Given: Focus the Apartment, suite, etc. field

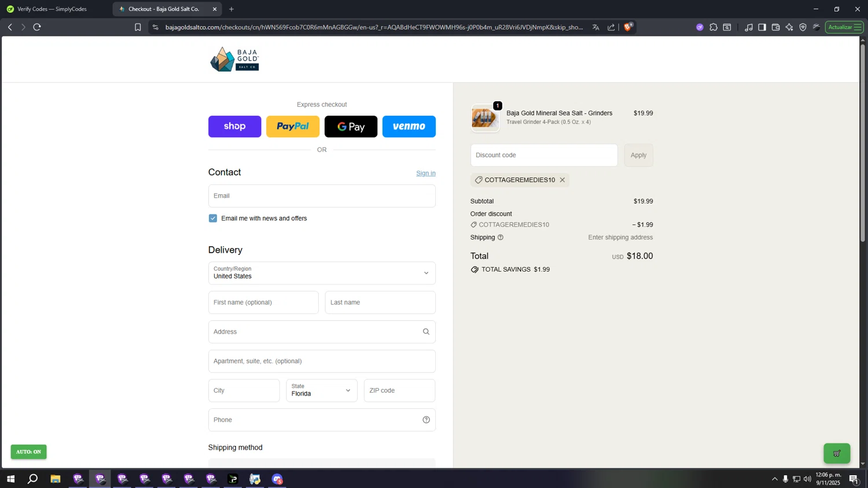Looking at the screenshot, I should click(322, 361).
